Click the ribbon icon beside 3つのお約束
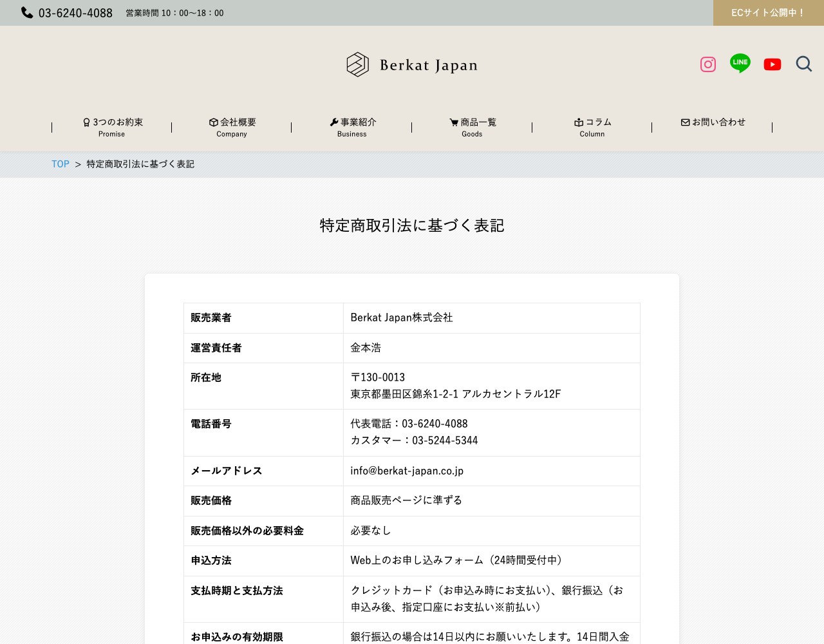 tap(86, 122)
